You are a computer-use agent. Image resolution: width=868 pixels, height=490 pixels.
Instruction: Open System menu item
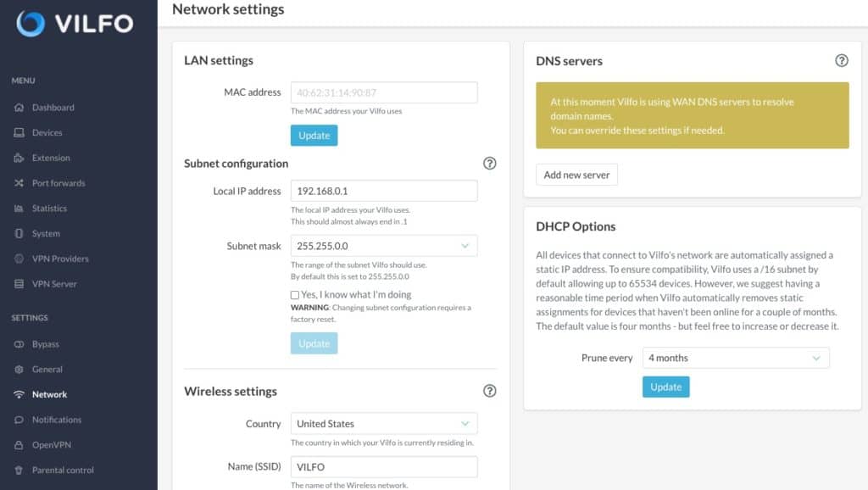tap(46, 234)
